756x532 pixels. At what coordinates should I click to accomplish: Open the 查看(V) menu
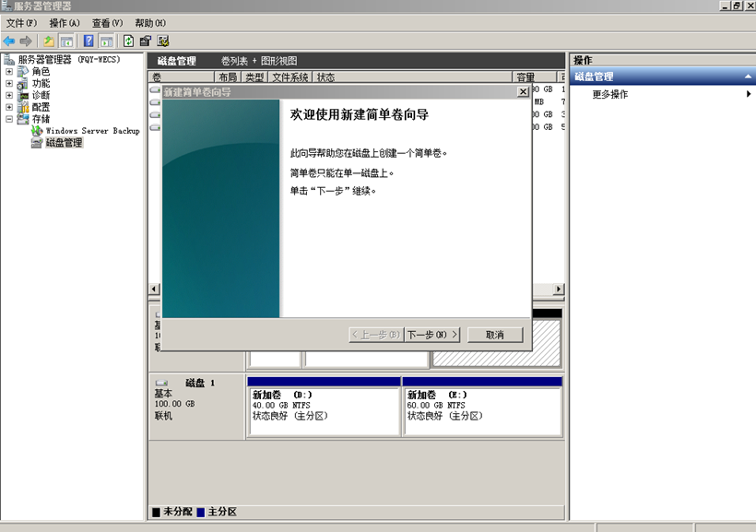[x=107, y=23]
